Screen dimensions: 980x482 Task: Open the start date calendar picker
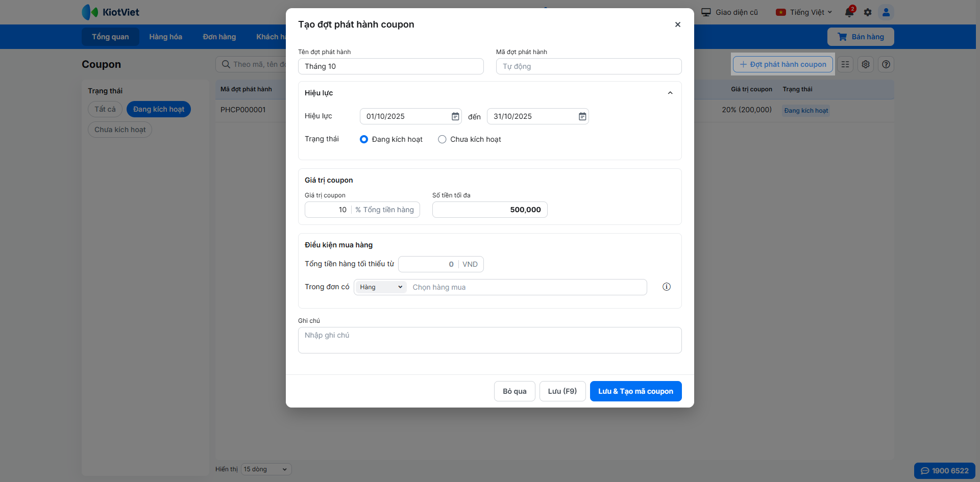[455, 117]
